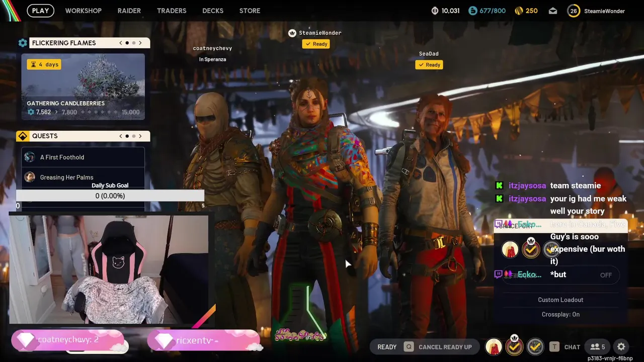Click the Flickering Flames gear event icon
The height and width of the screenshot is (362, 644).
click(23, 43)
